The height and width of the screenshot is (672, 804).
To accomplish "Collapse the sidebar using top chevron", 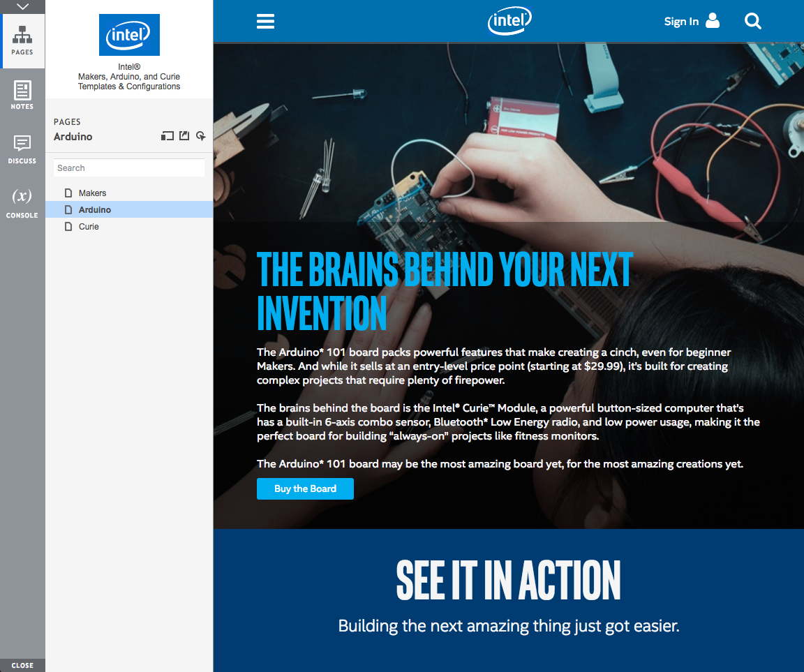I will coord(22,7).
